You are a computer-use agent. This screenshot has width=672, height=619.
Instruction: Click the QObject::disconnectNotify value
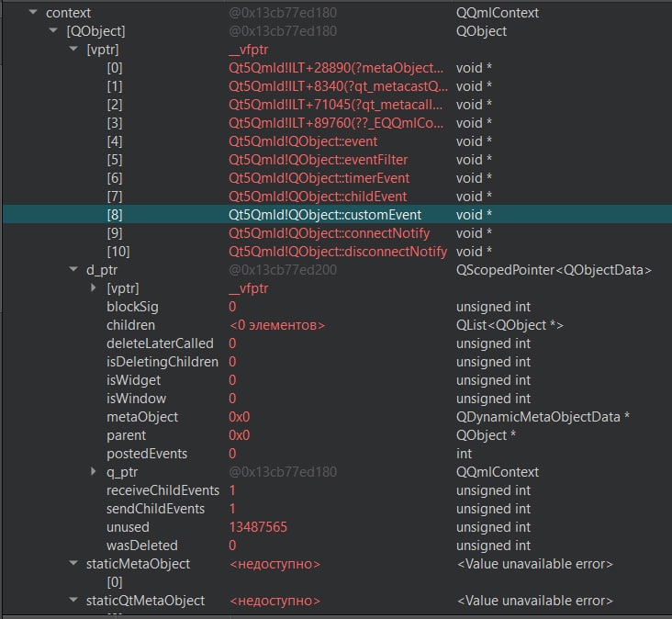(338, 252)
